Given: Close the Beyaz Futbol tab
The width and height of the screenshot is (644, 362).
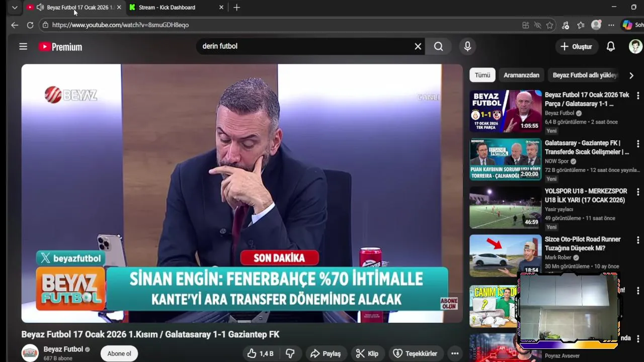Looking at the screenshot, I should point(119,8).
